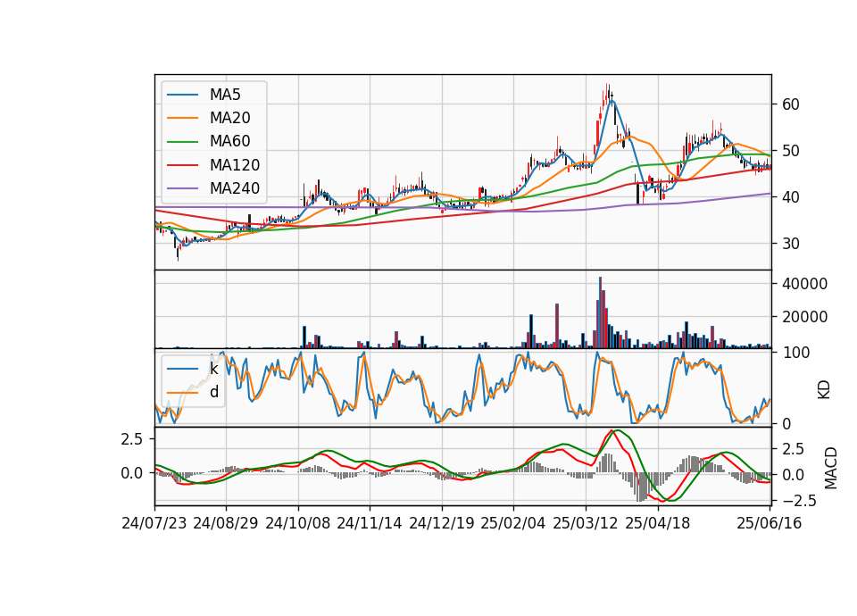
Task: Click the MA240 legend label
Action: click(235, 188)
